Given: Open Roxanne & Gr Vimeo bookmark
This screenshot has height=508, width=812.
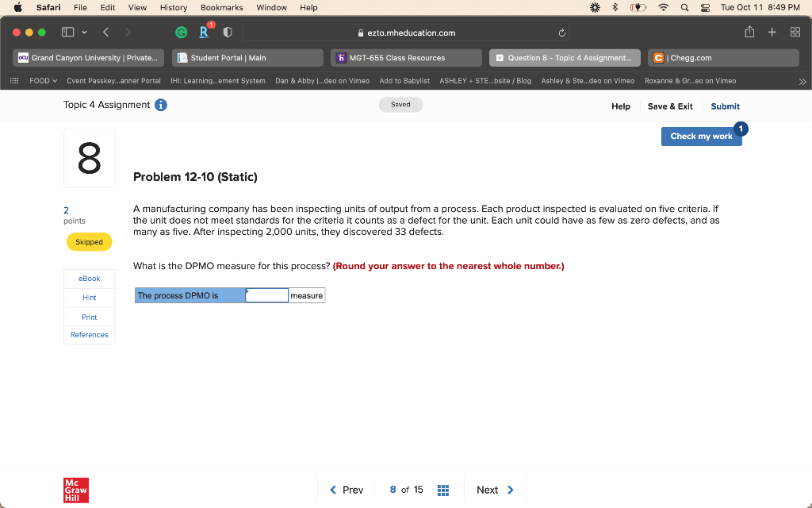Looking at the screenshot, I should (x=691, y=81).
